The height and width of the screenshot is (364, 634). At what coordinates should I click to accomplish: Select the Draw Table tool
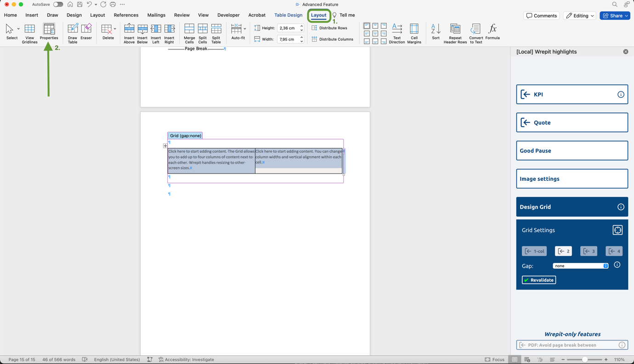coord(73,34)
